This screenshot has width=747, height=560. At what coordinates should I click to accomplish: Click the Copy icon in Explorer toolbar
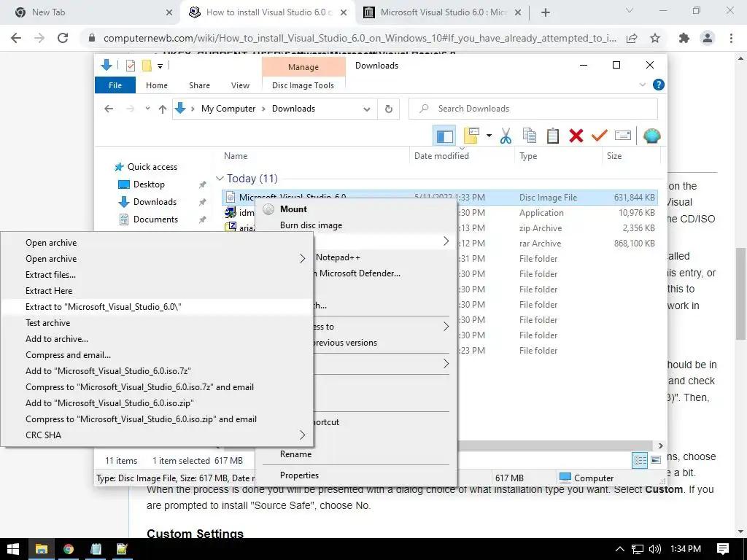tap(530, 136)
